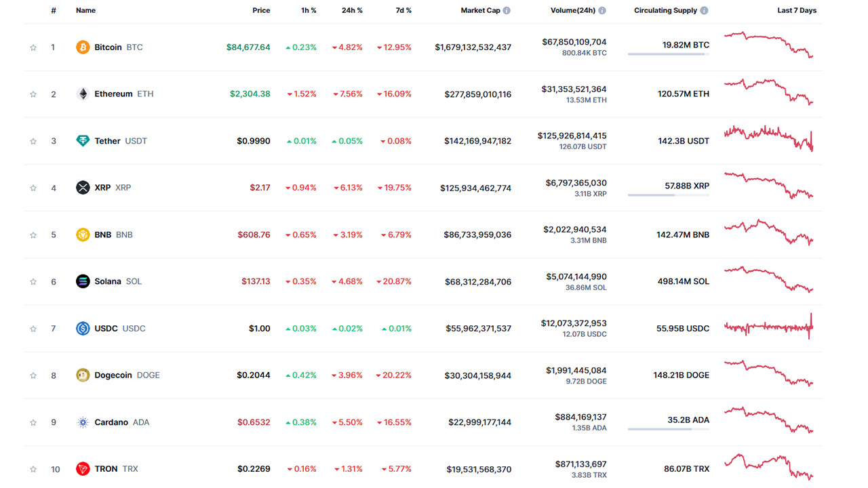Sort table by rank # column
Screen dimensions: 868x488
coord(54,11)
